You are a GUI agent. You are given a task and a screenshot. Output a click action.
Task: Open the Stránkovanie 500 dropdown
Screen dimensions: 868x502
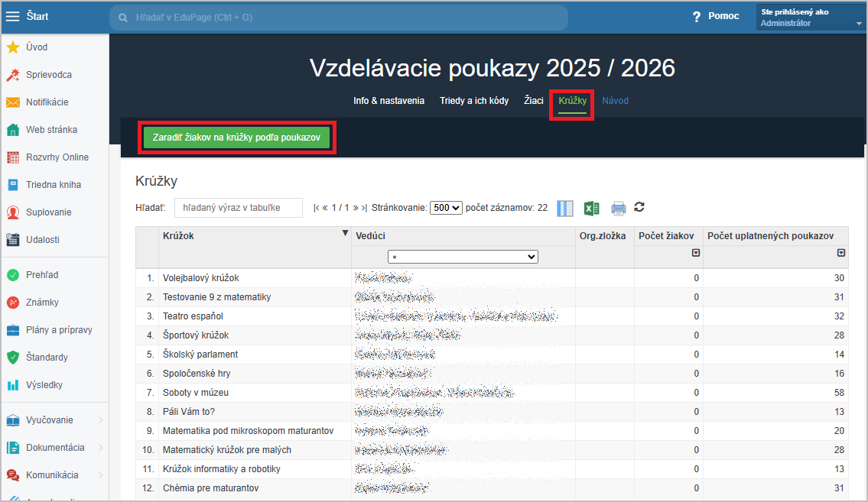pos(446,208)
